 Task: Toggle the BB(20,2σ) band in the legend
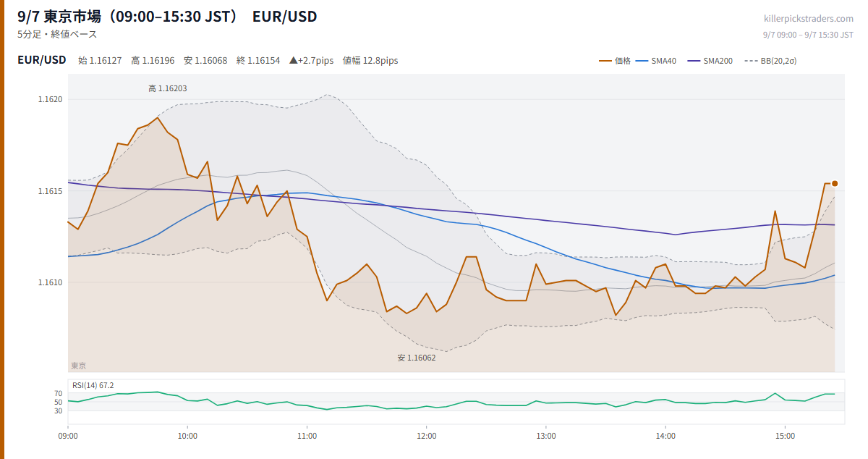[770, 61]
